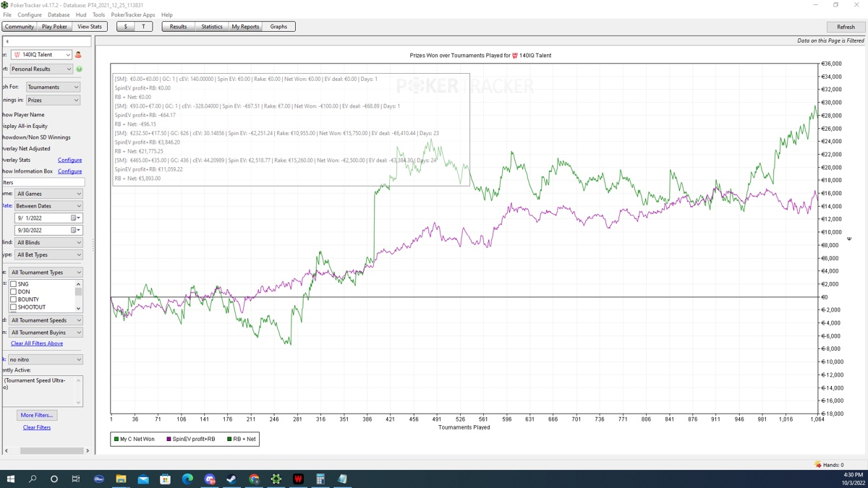The image size is (868, 488).
Task: Click the My C Net Won legend swatch
Action: point(116,439)
